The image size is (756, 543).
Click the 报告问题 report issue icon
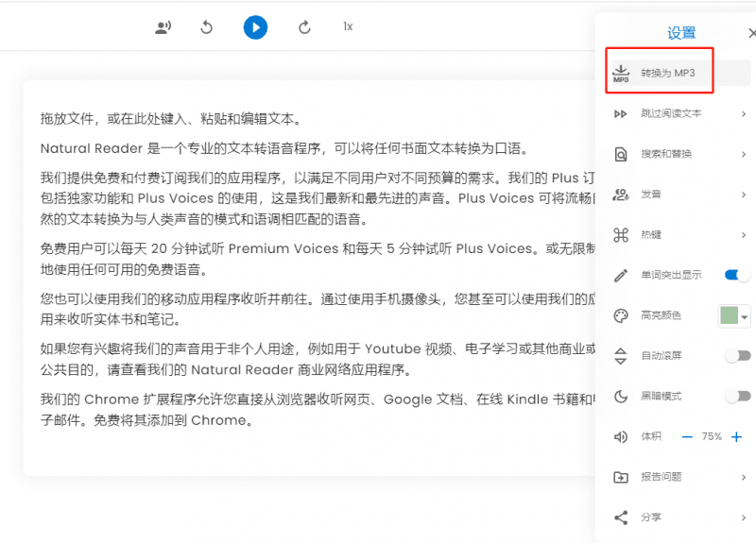pyautogui.click(x=621, y=477)
